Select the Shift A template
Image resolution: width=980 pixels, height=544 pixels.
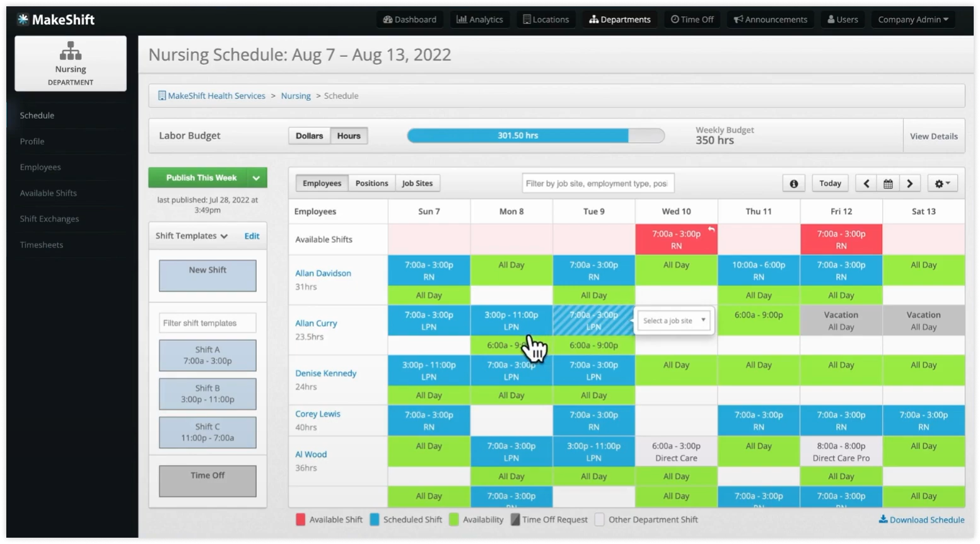pyautogui.click(x=207, y=355)
